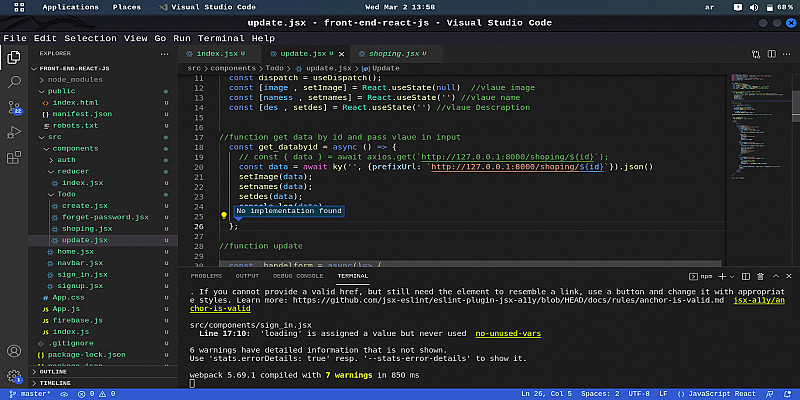800x400 pixels.
Task: Split the terminal panel
Action: pyautogui.click(x=746, y=275)
